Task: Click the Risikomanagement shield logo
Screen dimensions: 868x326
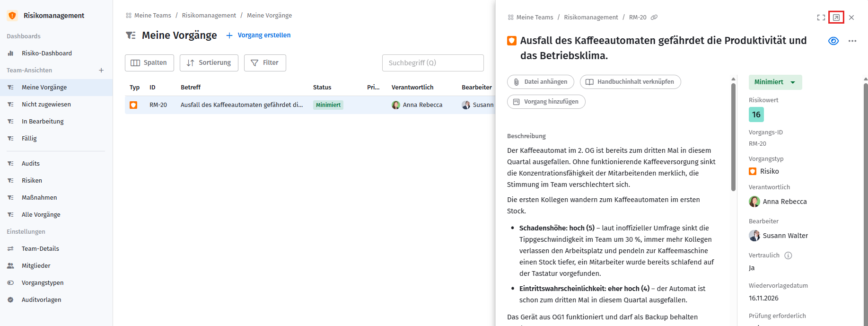Action: pyautogui.click(x=12, y=16)
